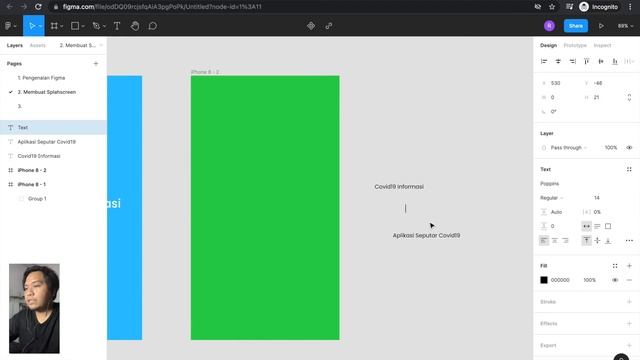Align text left
The image size is (640, 360).
[x=544, y=240]
